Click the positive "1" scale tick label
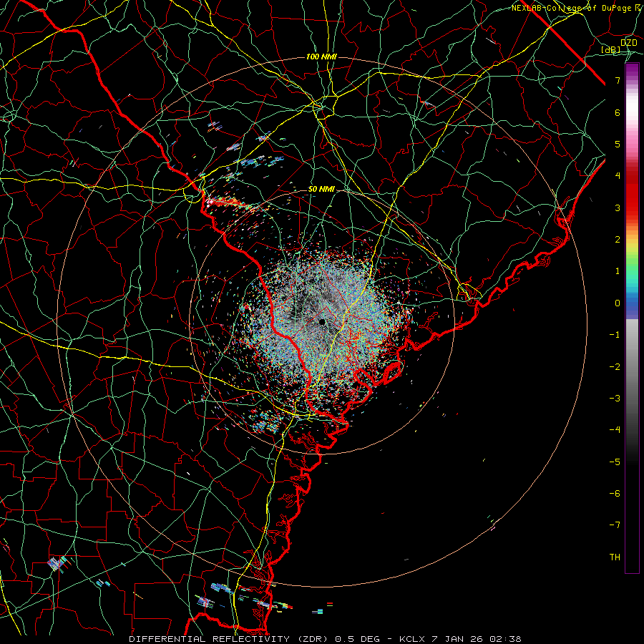Image resolution: width=644 pixels, height=644 pixels. coord(618,271)
